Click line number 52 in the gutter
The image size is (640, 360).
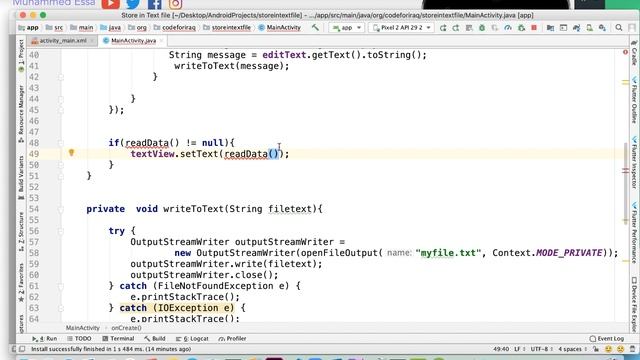pos(34,187)
